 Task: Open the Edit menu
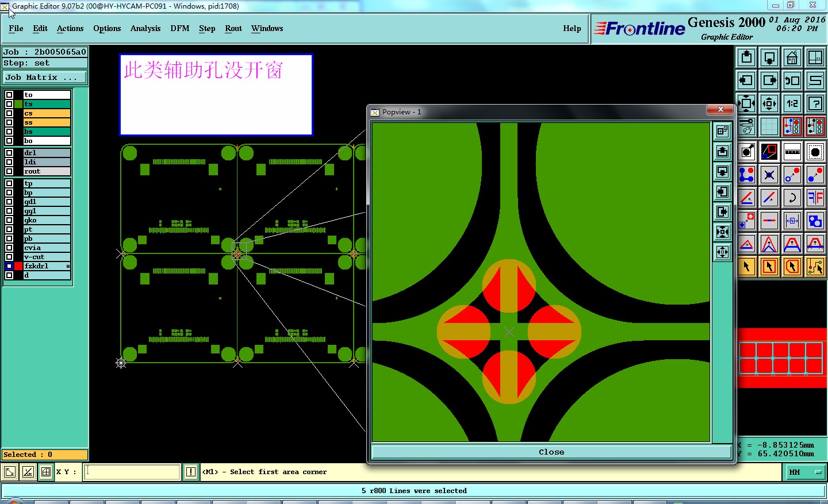(x=40, y=28)
